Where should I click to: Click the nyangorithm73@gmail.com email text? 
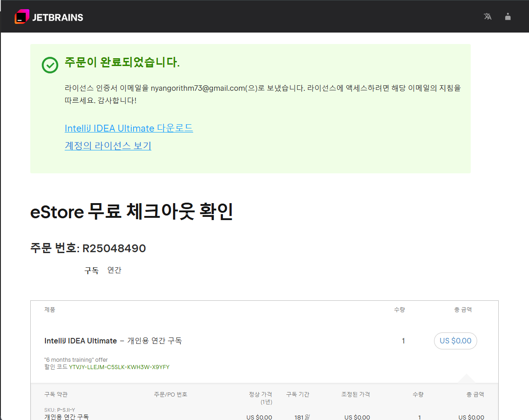pyautogui.click(x=198, y=88)
